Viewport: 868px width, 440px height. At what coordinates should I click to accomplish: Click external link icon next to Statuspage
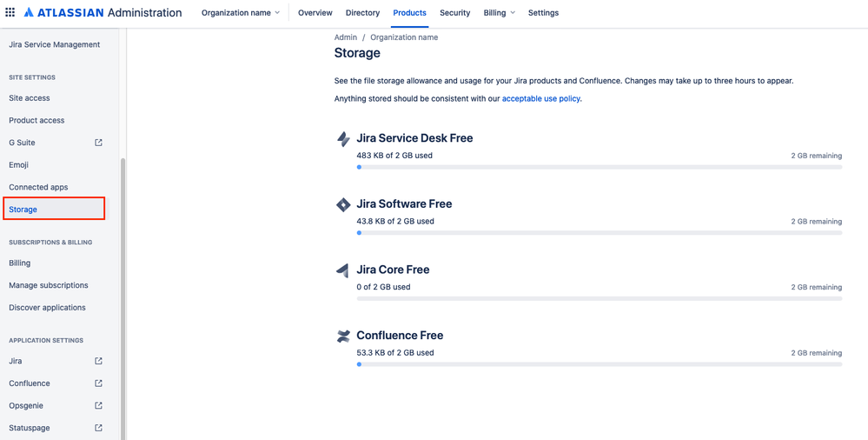pyautogui.click(x=98, y=428)
